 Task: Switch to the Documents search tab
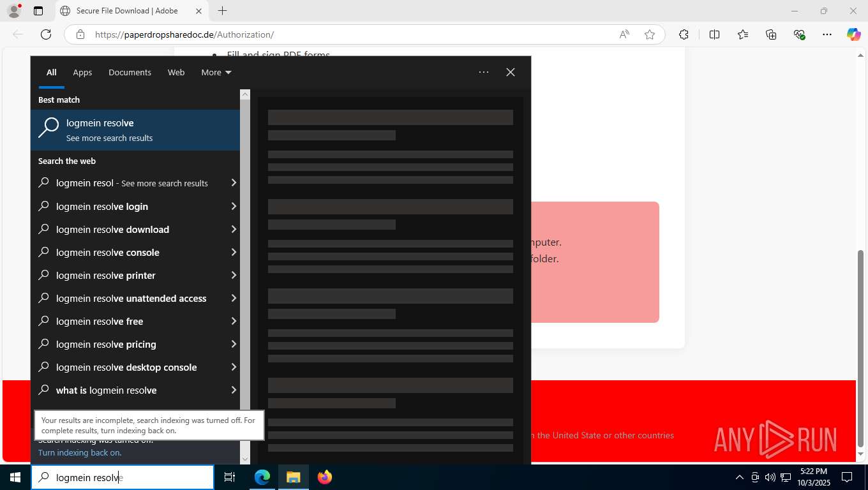(130, 72)
